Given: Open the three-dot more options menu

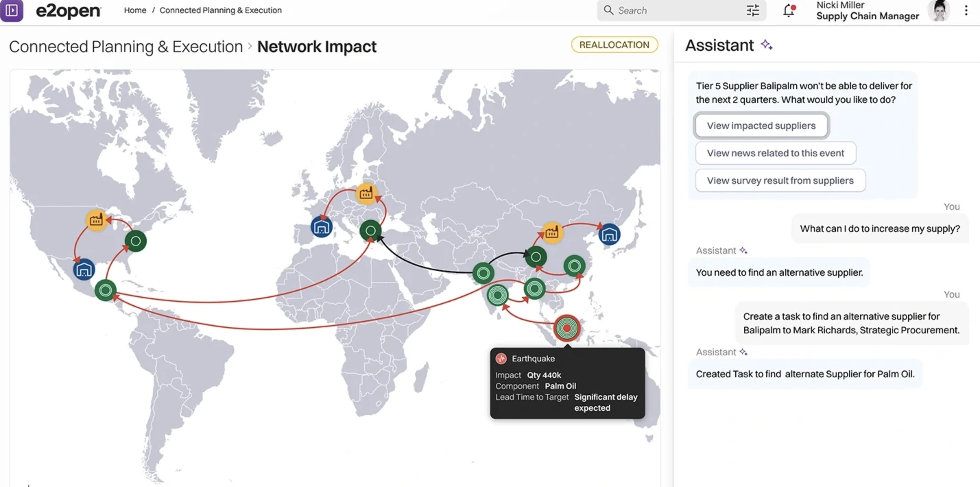Looking at the screenshot, I should pos(966,10).
